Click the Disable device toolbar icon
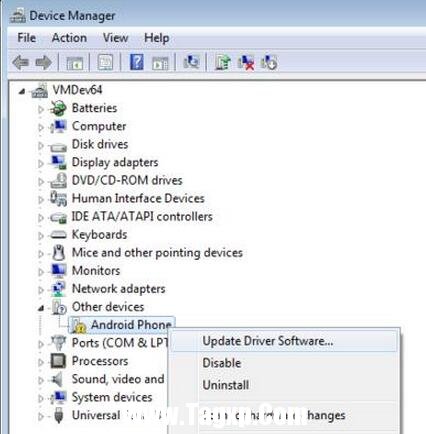This screenshot has width=426, height=434. tap(269, 62)
